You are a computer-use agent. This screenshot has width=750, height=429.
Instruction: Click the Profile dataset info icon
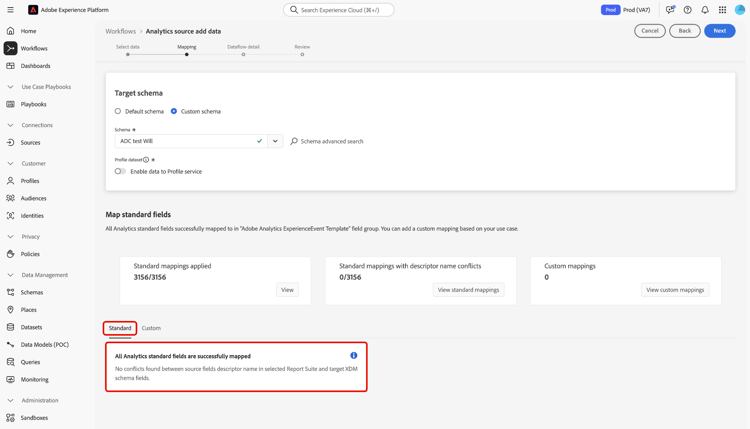[x=146, y=160]
